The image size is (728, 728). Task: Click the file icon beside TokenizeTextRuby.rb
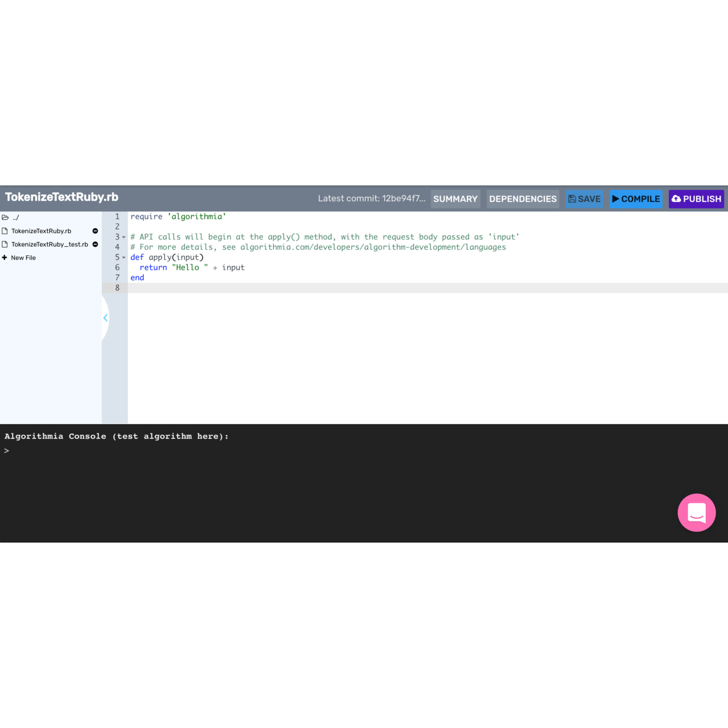tap(6, 231)
